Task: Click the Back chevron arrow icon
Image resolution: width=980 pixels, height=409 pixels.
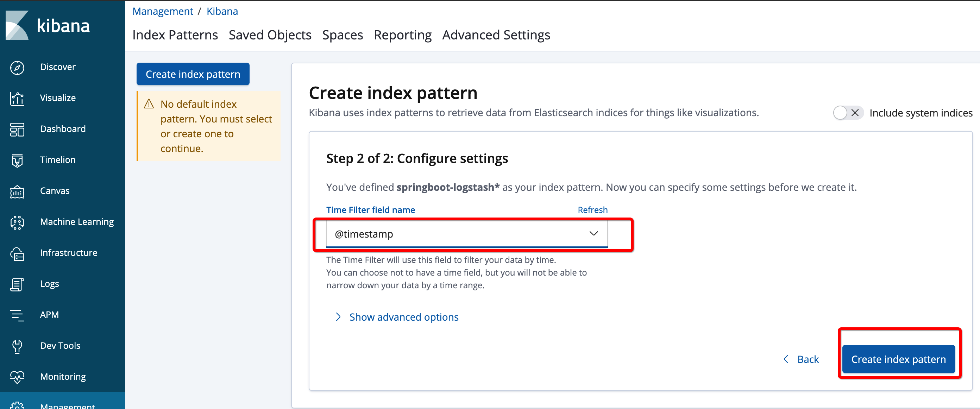Action: click(x=786, y=359)
